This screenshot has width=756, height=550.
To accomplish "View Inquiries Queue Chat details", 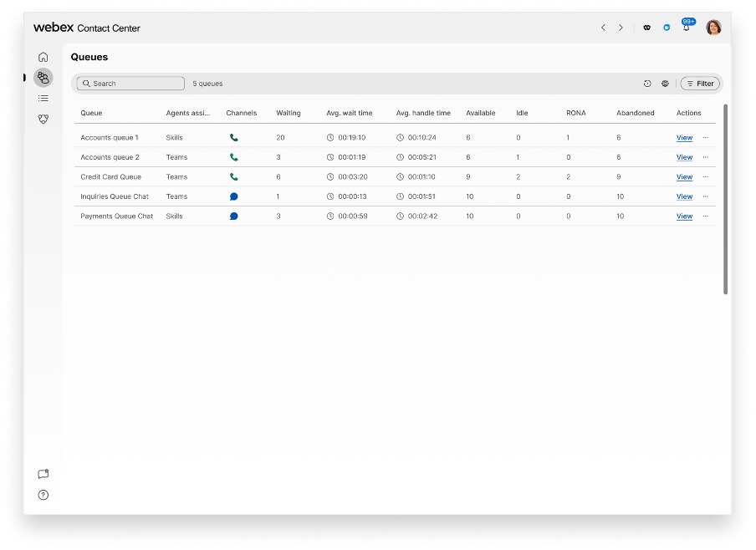I will click(684, 196).
